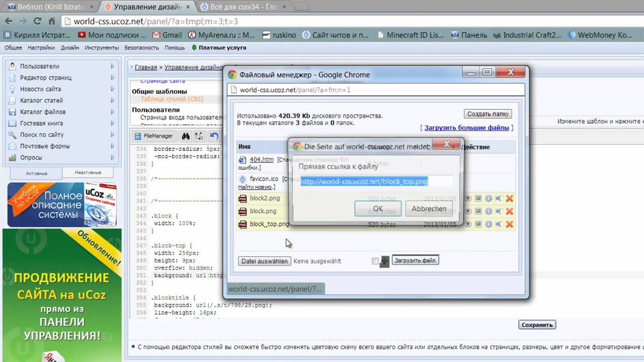The image size is (644, 362).
Task: Select Таблица стилей (CSS) template
Action: [x=172, y=99]
